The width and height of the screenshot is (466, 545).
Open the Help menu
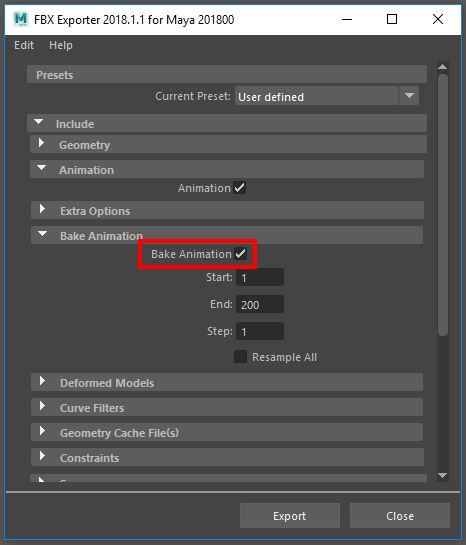pos(61,45)
